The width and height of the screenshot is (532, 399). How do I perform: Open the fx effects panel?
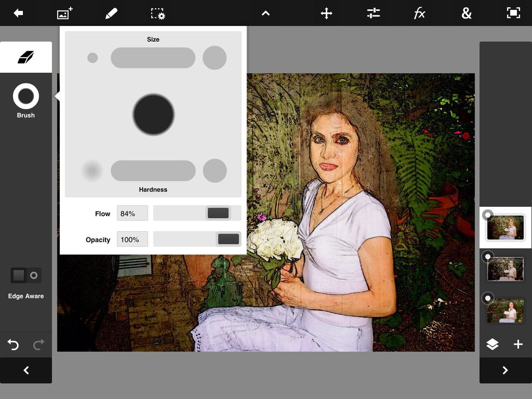point(419,13)
